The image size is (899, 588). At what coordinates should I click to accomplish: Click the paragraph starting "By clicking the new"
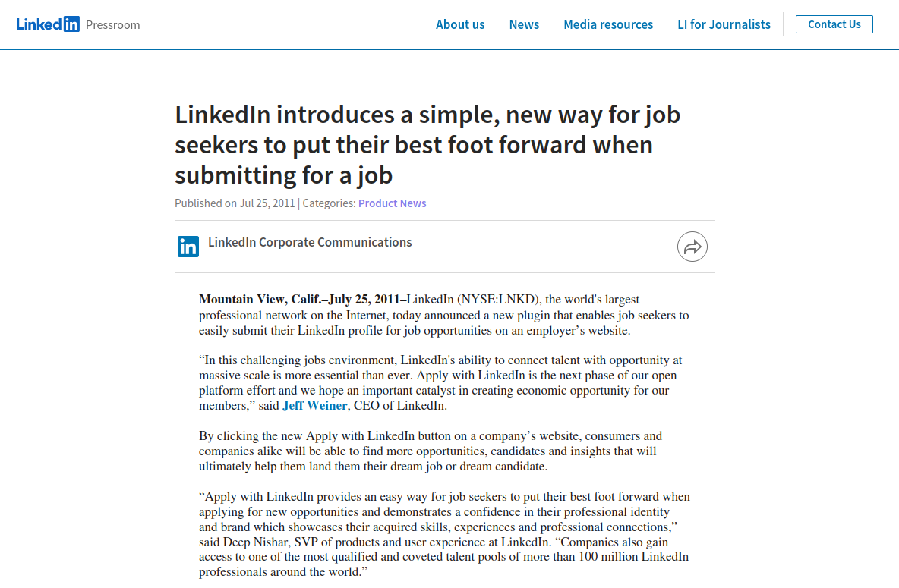pyautogui.click(x=431, y=451)
